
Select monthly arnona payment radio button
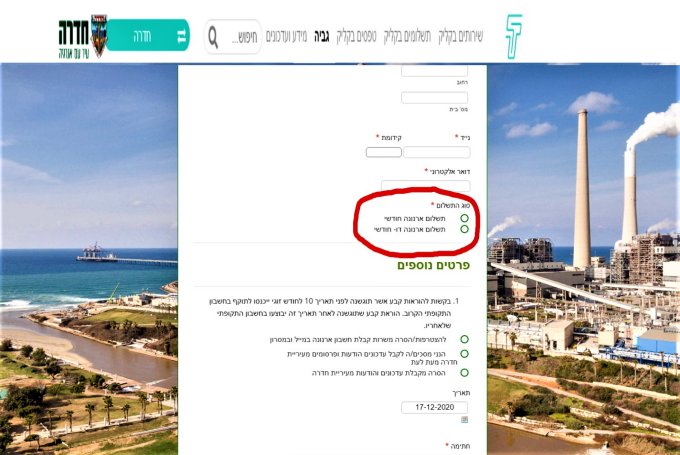tap(464, 218)
